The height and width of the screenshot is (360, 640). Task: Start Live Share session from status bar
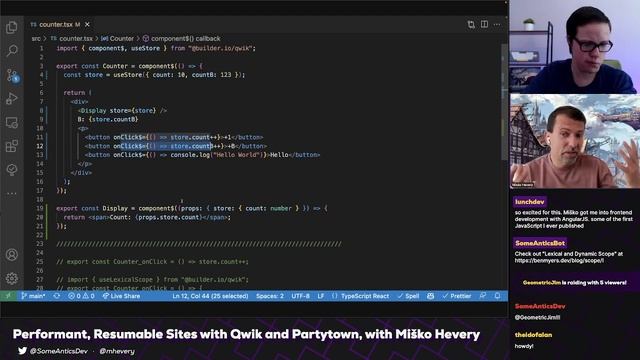[x=121, y=296]
